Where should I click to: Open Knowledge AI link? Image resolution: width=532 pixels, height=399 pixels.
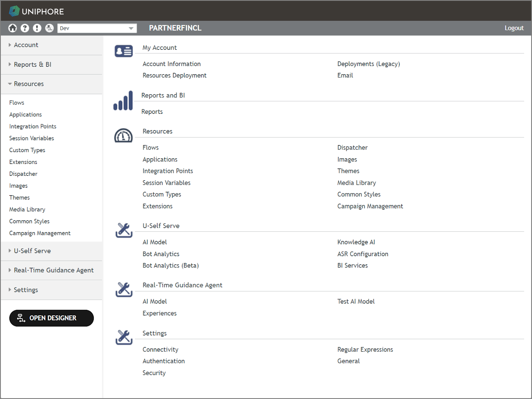(x=356, y=242)
